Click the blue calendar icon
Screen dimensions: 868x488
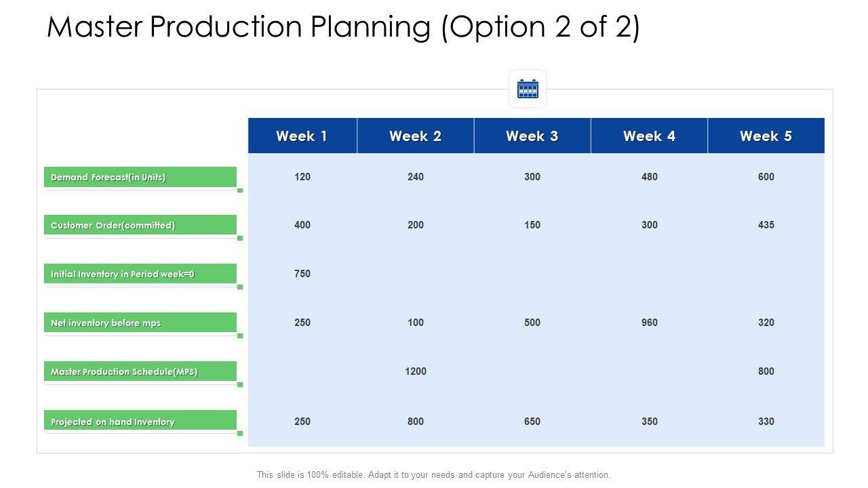coord(528,89)
